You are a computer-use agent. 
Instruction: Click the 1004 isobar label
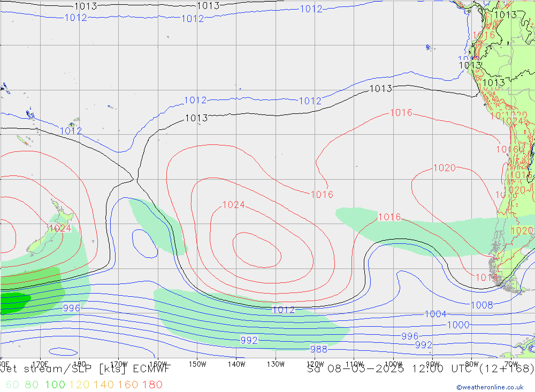[435, 314]
